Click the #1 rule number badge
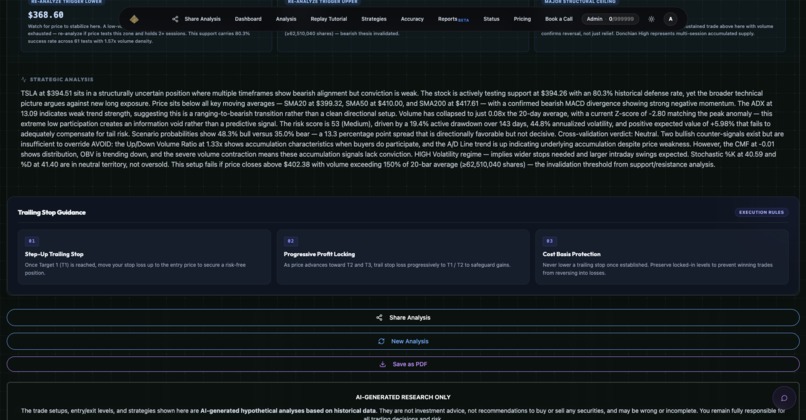 pyautogui.click(x=32, y=241)
